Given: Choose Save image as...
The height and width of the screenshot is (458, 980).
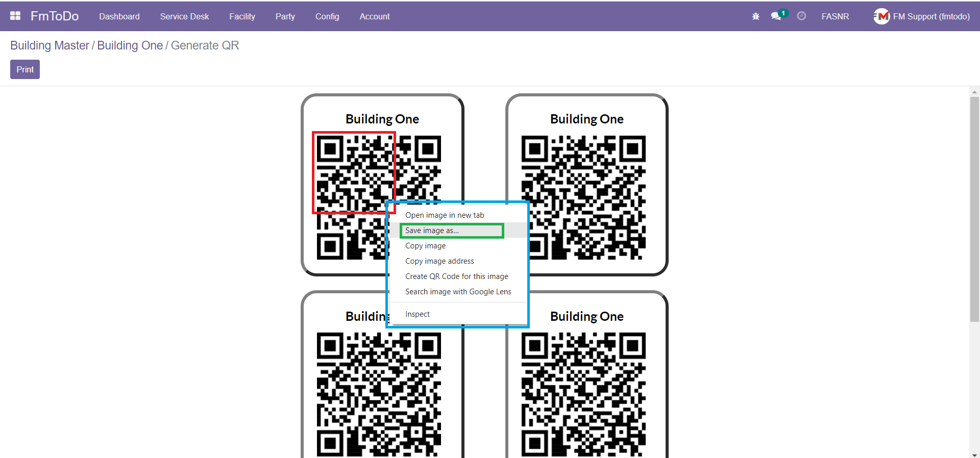Looking at the screenshot, I should click(x=432, y=231).
